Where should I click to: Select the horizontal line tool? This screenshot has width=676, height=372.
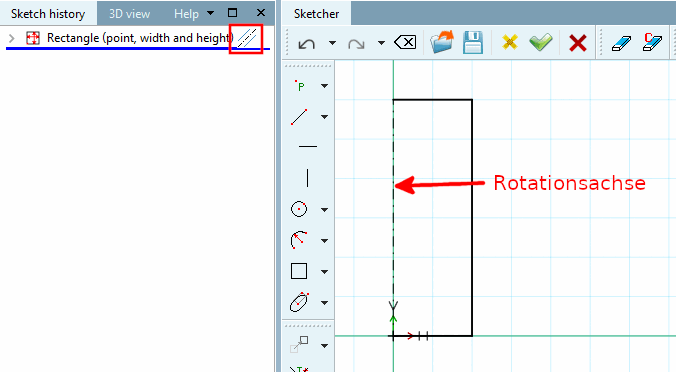(x=307, y=147)
